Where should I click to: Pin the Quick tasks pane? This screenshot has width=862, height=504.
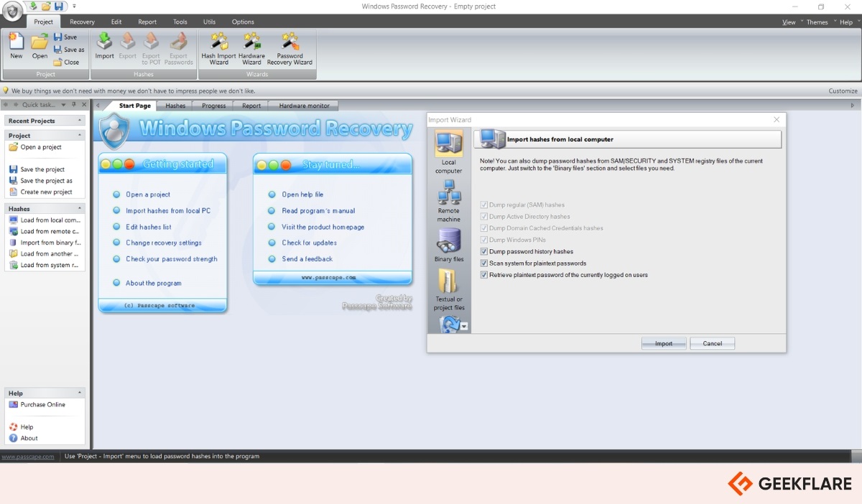tap(73, 105)
